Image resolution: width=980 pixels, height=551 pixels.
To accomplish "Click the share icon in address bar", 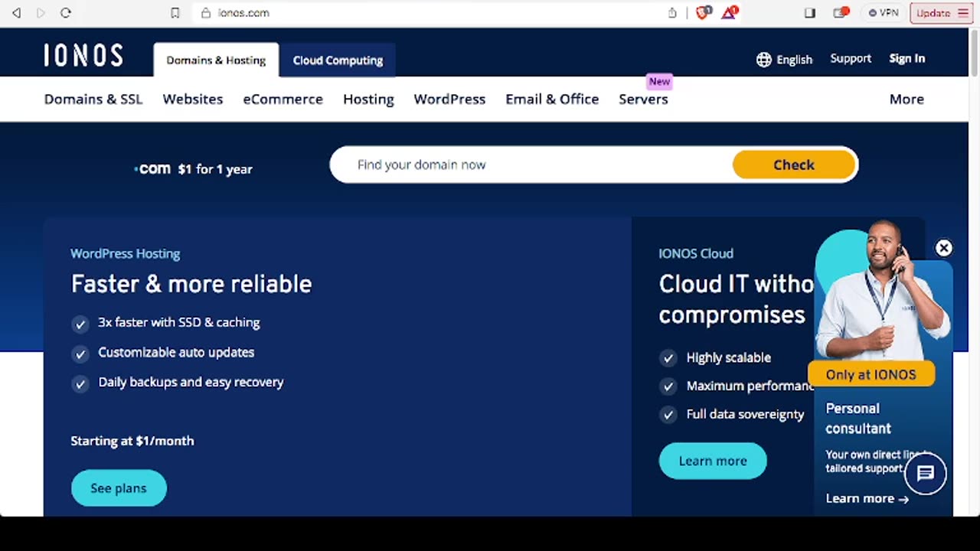I will pos(672,13).
